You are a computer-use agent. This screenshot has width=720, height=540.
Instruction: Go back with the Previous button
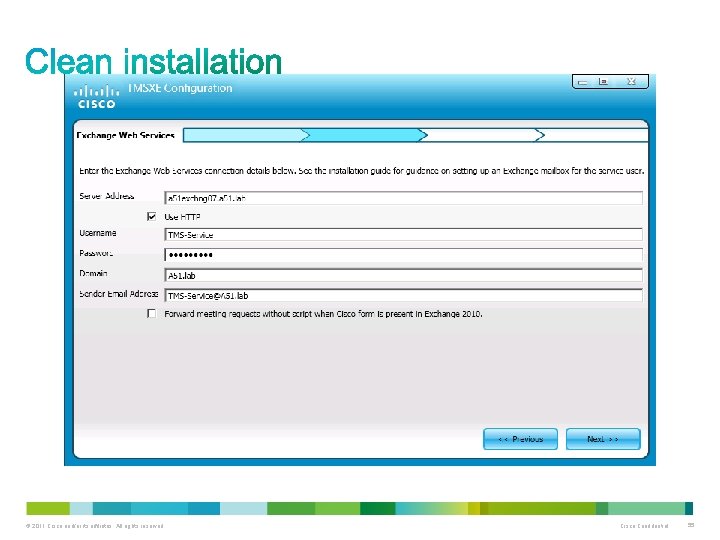tap(520, 439)
